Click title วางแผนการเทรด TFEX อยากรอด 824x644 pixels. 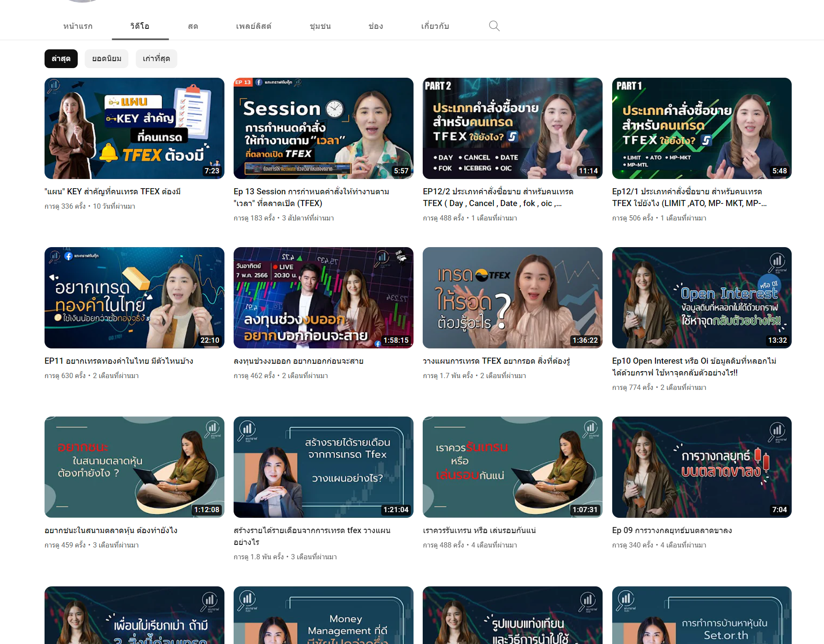click(496, 361)
